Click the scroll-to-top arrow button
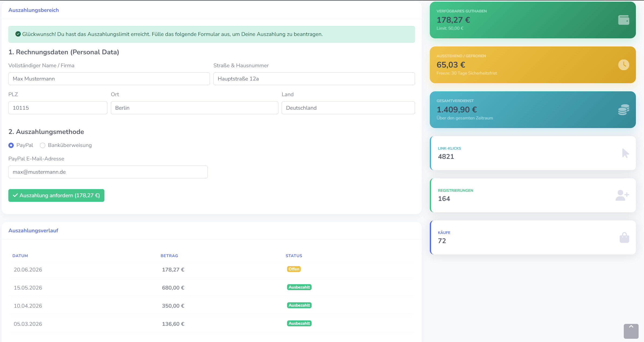The height and width of the screenshot is (342, 644). (631, 331)
